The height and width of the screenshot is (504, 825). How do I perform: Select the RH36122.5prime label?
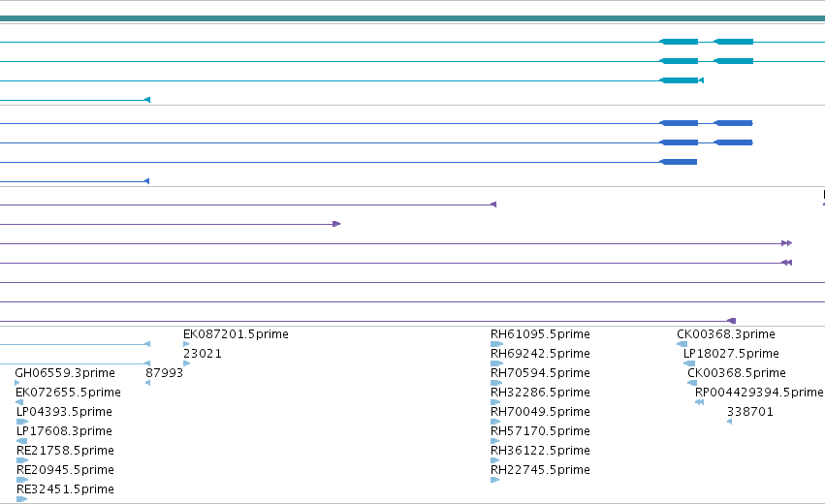(540, 451)
